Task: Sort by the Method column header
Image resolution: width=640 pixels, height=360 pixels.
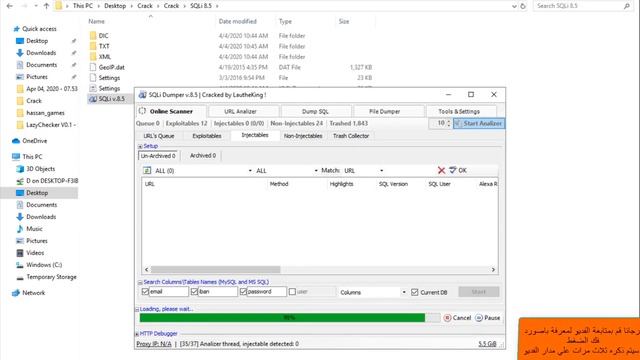Action: click(x=279, y=184)
